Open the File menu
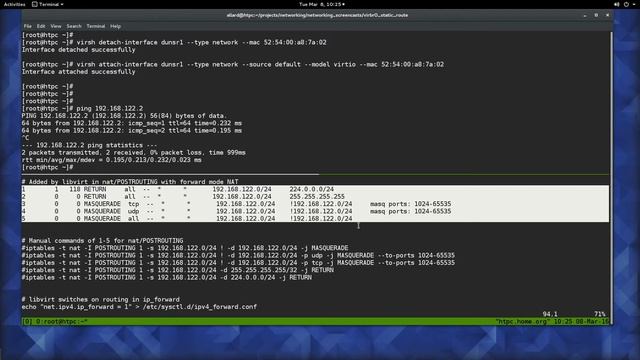The width and height of the screenshot is (640, 360). pos(27,26)
